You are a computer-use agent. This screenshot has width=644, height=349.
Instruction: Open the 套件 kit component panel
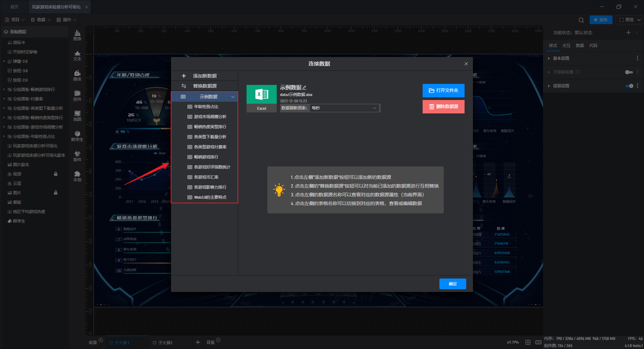(77, 156)
